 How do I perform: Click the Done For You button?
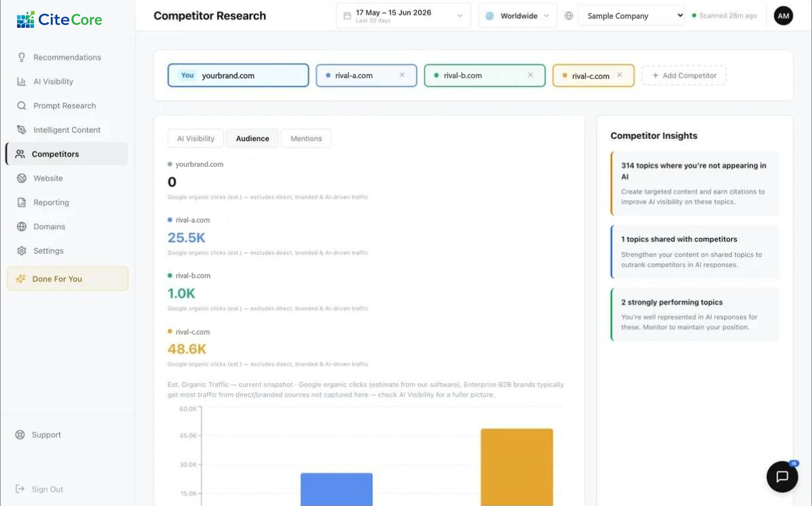click(68, 279)
